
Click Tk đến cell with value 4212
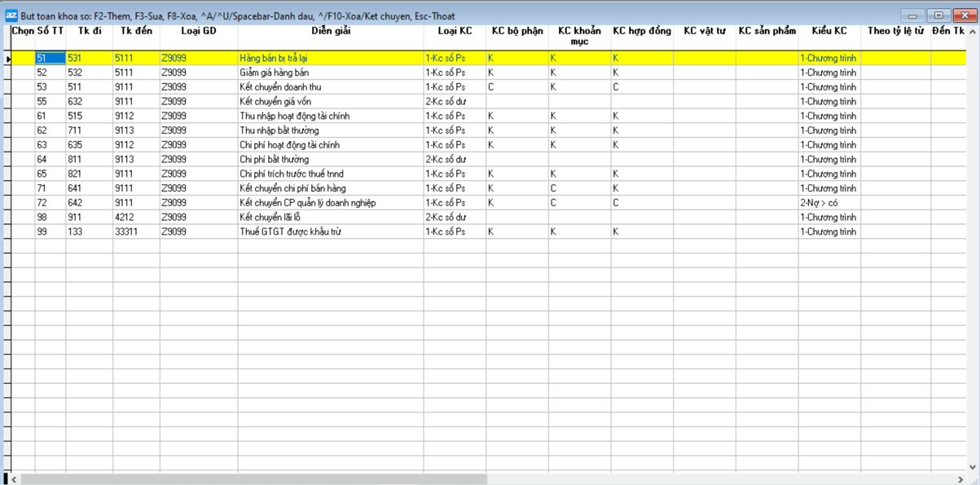135,218
